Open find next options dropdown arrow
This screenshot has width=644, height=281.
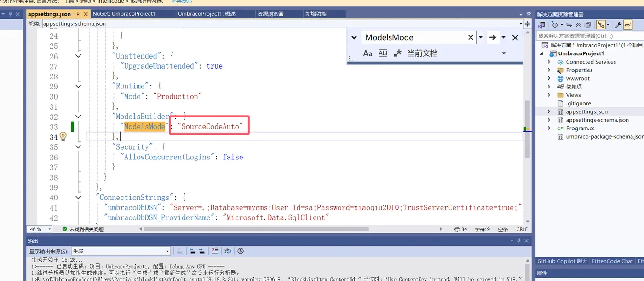503,37
